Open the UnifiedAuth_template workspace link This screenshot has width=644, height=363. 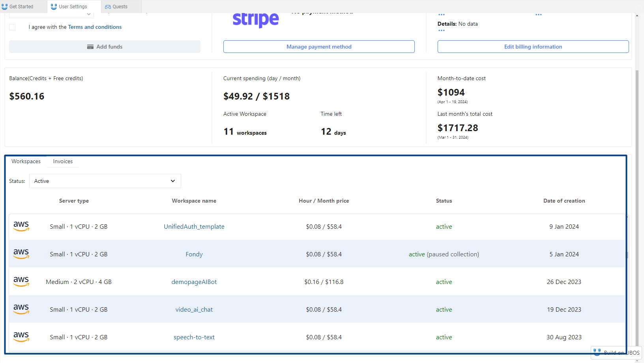coord(194,226)
